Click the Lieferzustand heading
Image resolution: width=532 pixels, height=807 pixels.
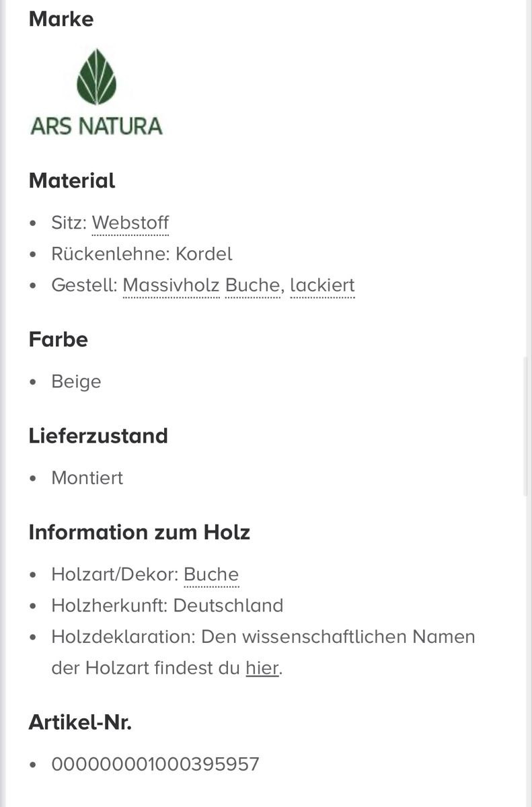(x=98, y=436)
